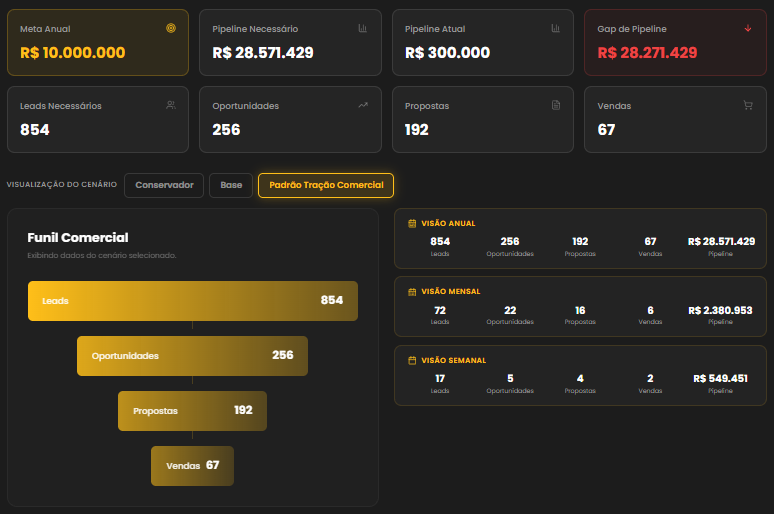Click the 22 Oportunidades value in Visão Mensal

pos(510,310)
